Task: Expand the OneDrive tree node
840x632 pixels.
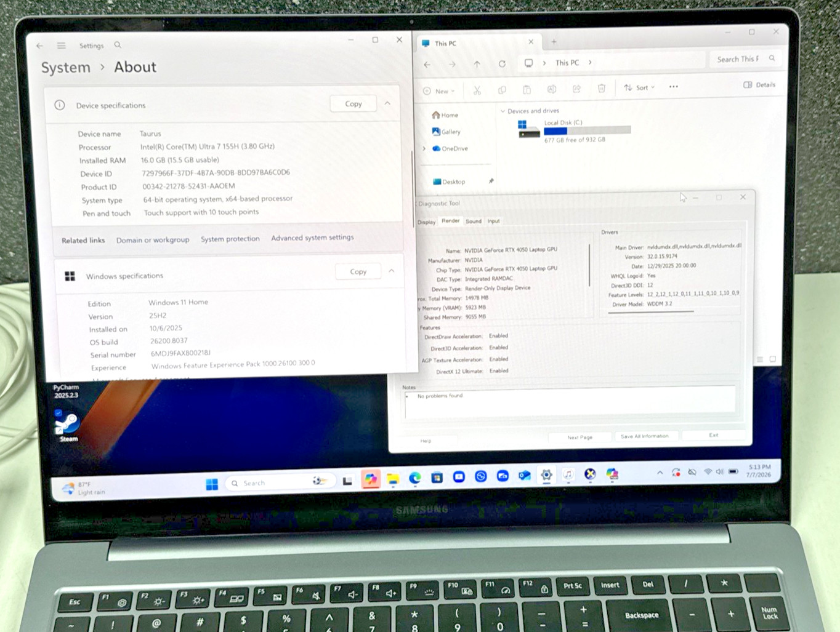Action: 424,148
